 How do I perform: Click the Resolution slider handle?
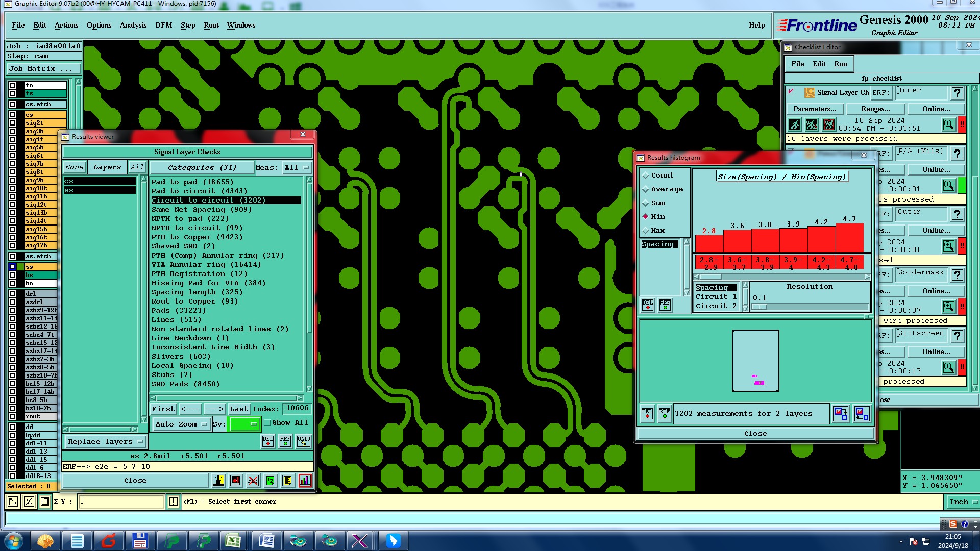point(760,307)
